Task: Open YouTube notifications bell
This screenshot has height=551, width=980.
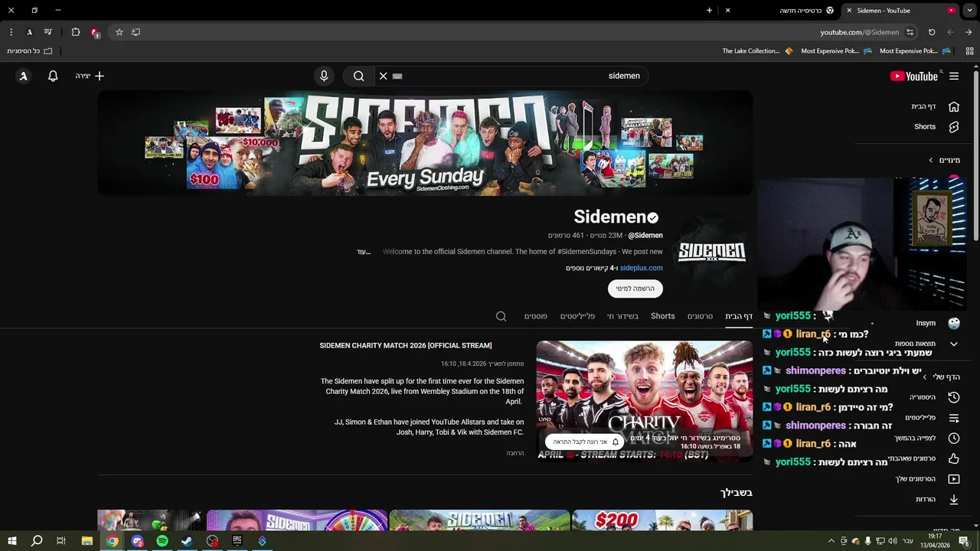Action: coord(53,76)
